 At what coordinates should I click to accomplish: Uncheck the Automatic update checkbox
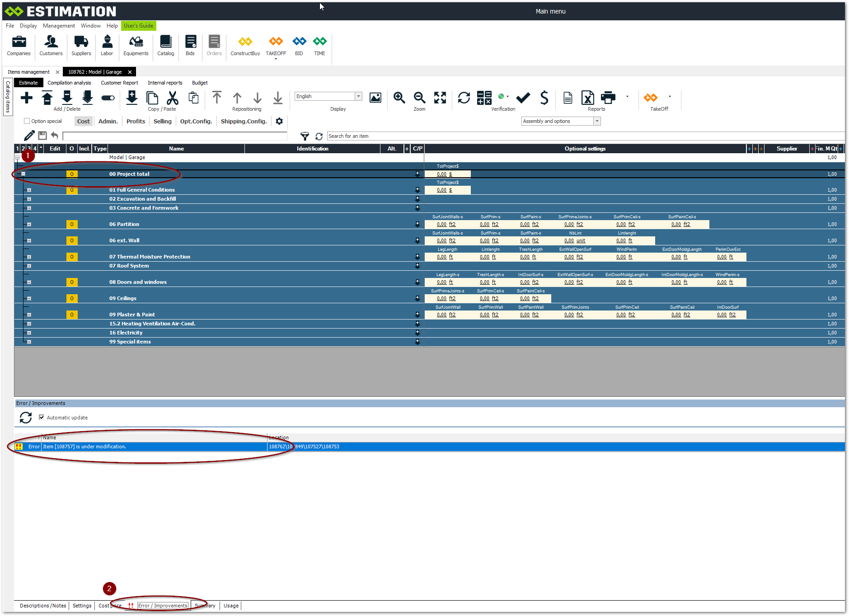coord(42,418)
